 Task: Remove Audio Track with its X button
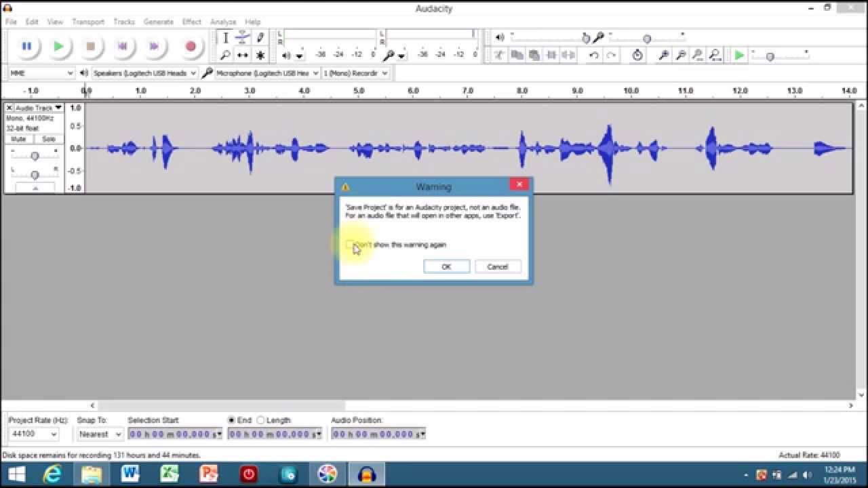point(9,108)
